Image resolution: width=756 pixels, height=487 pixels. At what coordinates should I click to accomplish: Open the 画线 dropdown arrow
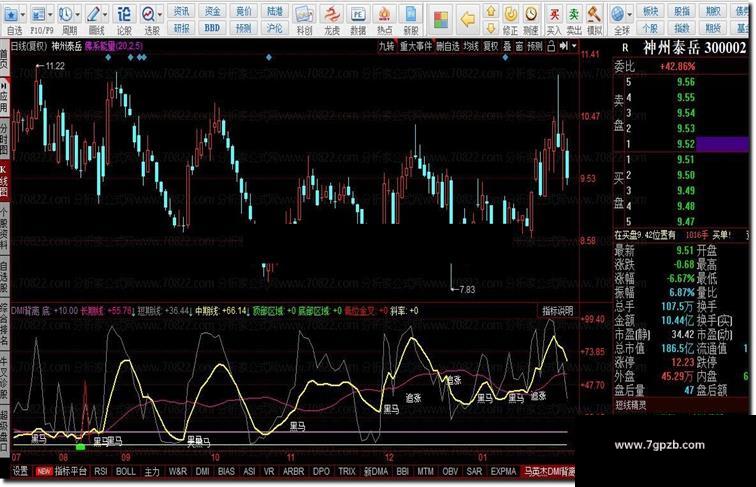(x=105, y=14)
